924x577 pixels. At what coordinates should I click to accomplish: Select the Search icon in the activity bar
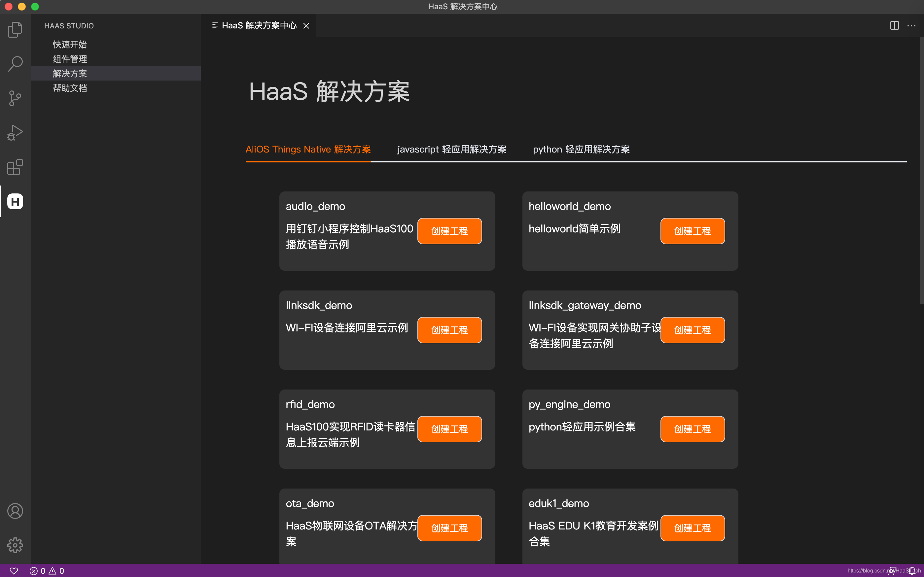[x=15, y=64]
